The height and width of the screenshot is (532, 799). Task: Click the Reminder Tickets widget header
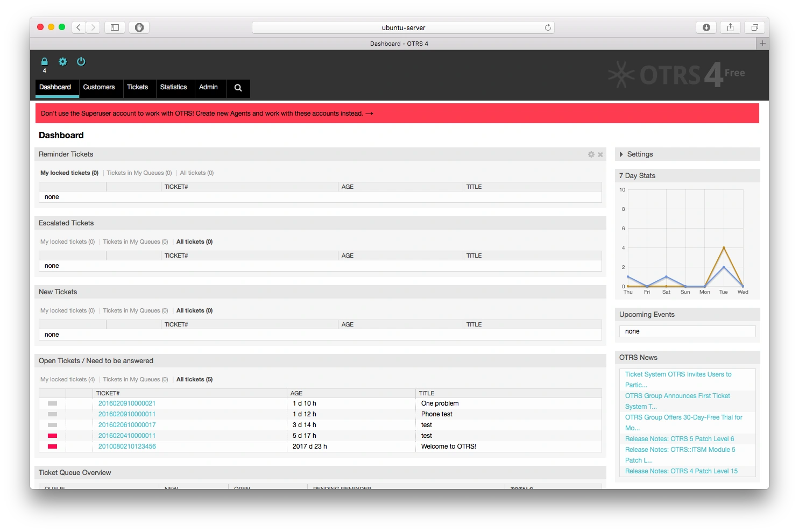tap(320, 154)
